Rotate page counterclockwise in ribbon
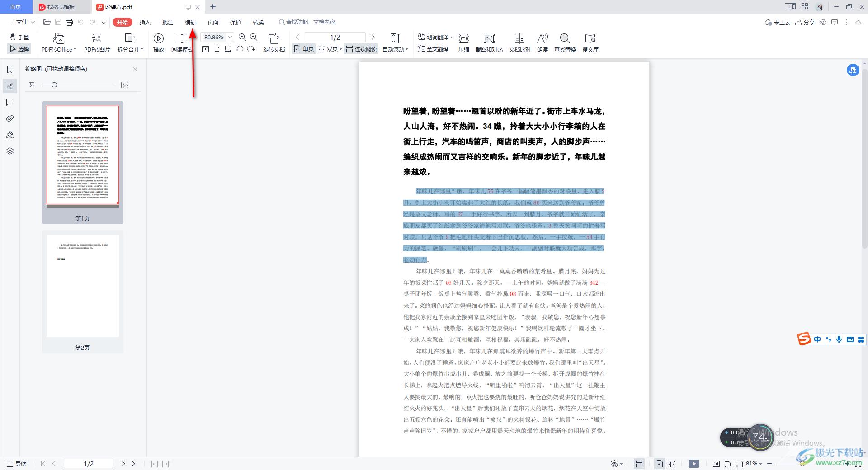This screenshot has width=868, height=470. [x=240, y=49]
